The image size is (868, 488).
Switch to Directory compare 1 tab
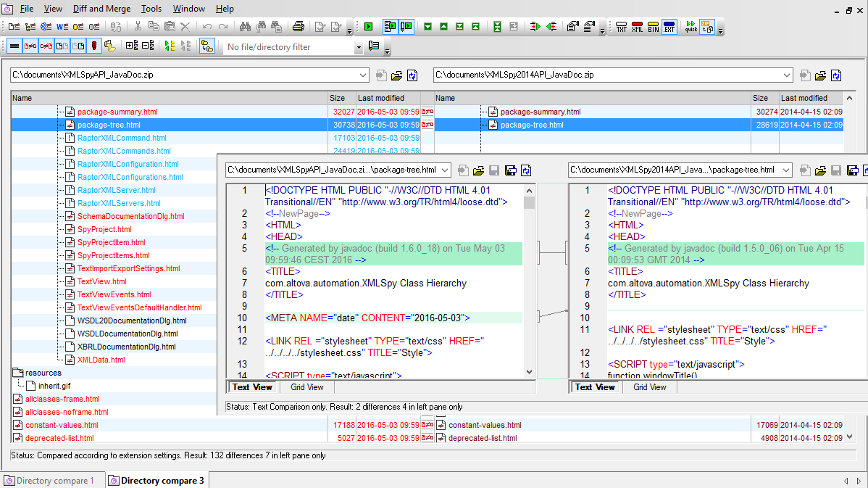[x=53, y=480]
